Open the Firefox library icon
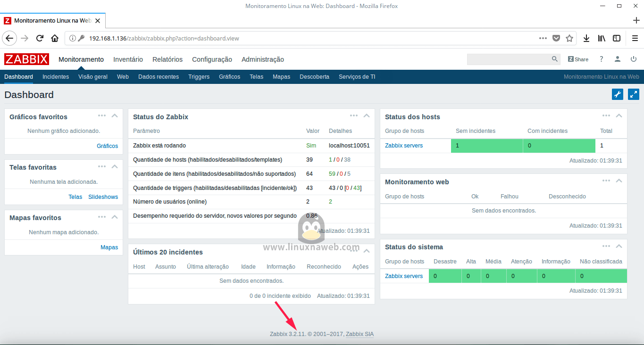This screenshot has height=345, width=644. [x=602, y=38]
